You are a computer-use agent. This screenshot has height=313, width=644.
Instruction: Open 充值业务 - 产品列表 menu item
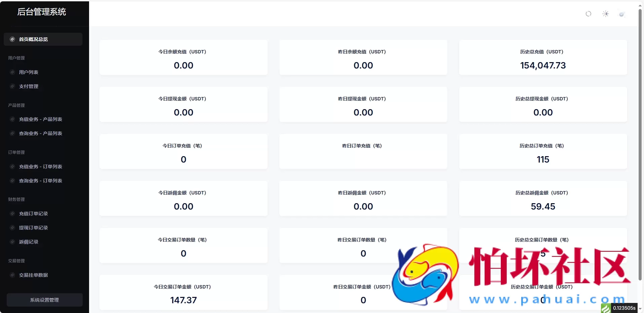[x=40, y=119]
